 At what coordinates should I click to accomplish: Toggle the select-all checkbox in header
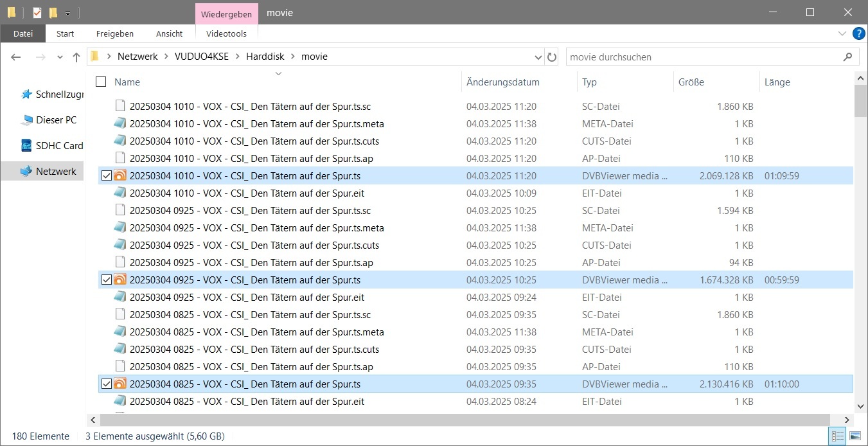pos(101,82)
